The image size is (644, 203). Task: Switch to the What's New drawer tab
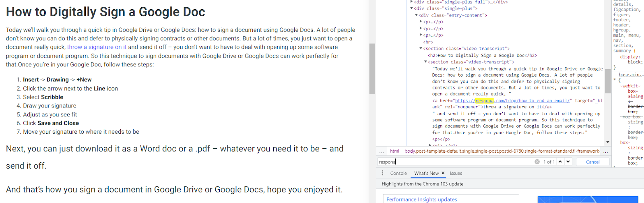click(426, 173)
